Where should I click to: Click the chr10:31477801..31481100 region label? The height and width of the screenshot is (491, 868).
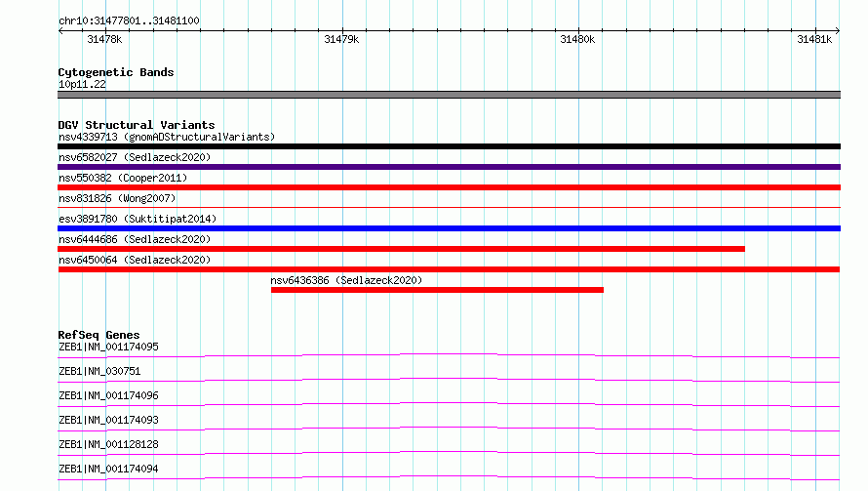tap(129, 20)
